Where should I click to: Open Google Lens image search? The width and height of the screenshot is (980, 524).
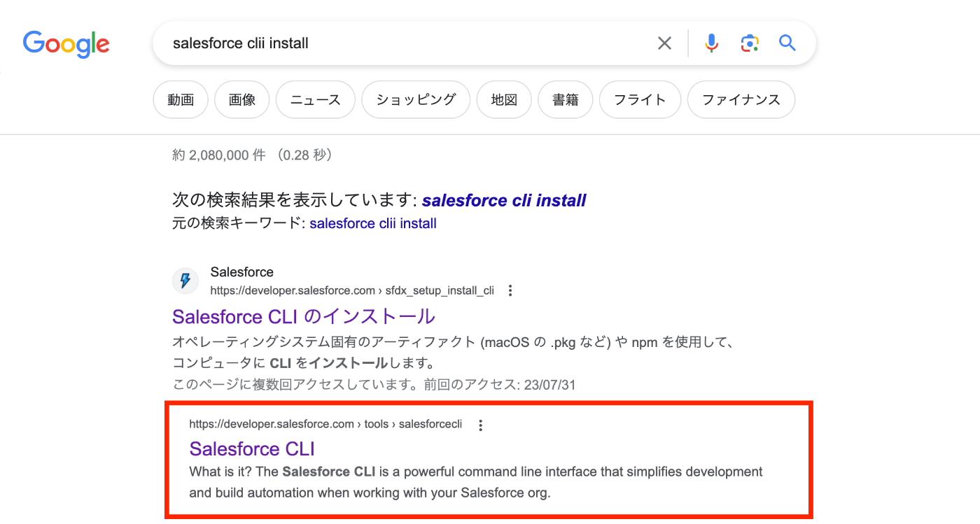coord(750,43)
